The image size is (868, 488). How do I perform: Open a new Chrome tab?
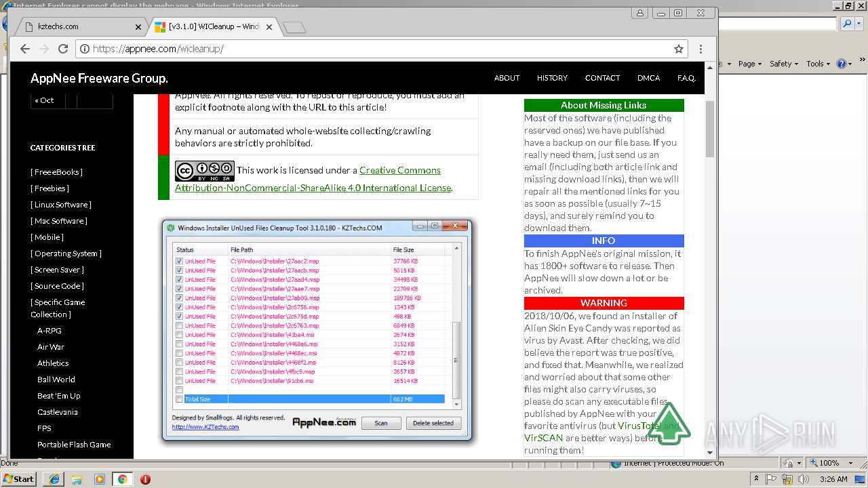(x=294, y=27)
